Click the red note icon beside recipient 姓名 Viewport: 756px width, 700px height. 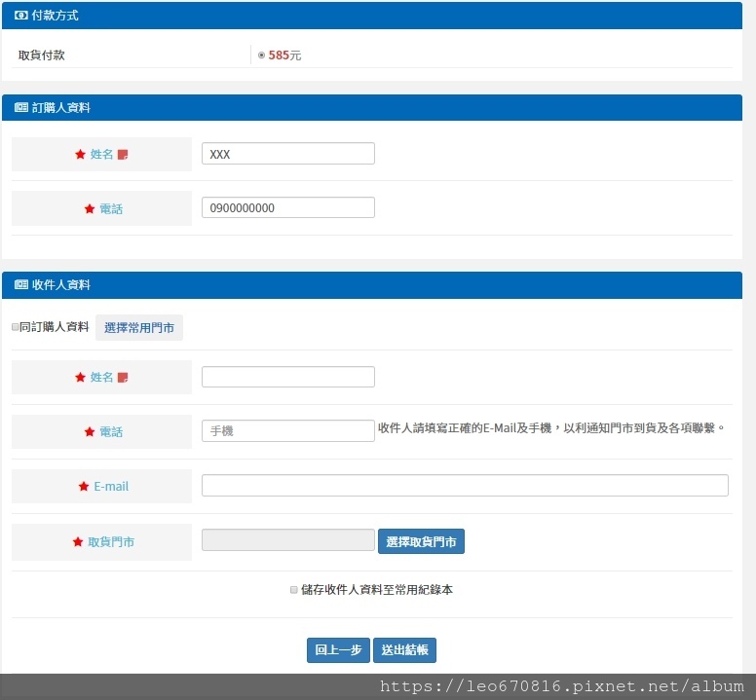point(123,377)
